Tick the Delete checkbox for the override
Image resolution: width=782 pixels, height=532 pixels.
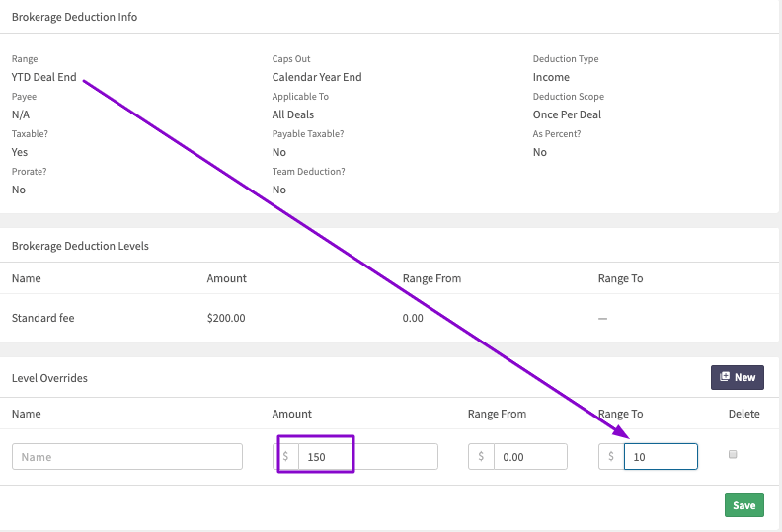pyautogui.click(x=732, y=455)
